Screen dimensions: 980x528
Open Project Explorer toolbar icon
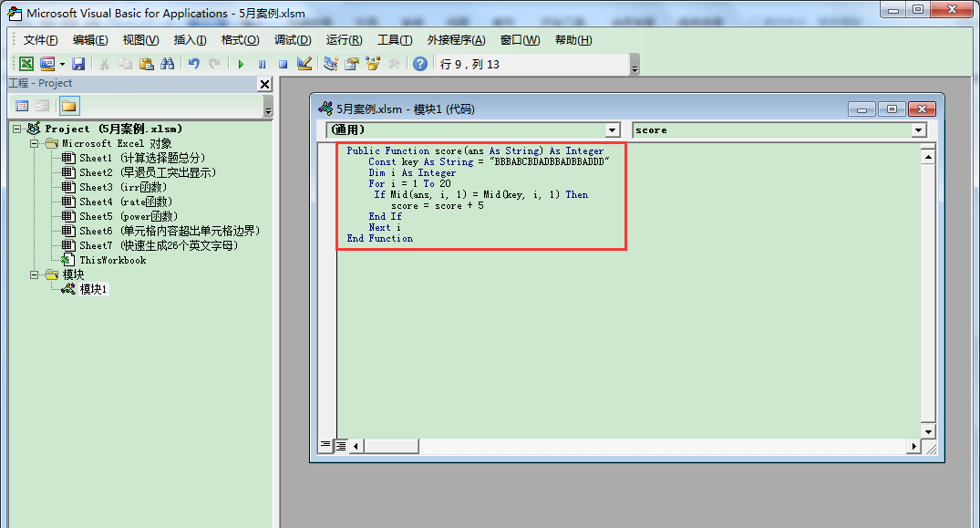(x=331, y=64)
